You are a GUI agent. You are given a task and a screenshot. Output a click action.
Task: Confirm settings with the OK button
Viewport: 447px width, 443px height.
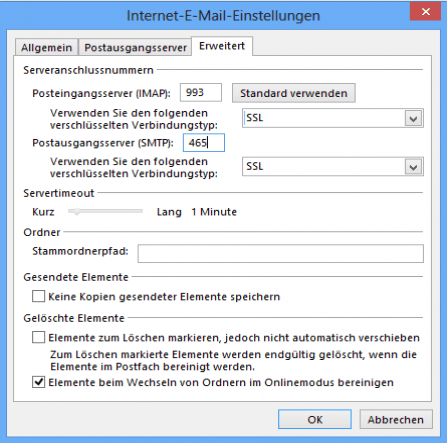coord(315,419)
